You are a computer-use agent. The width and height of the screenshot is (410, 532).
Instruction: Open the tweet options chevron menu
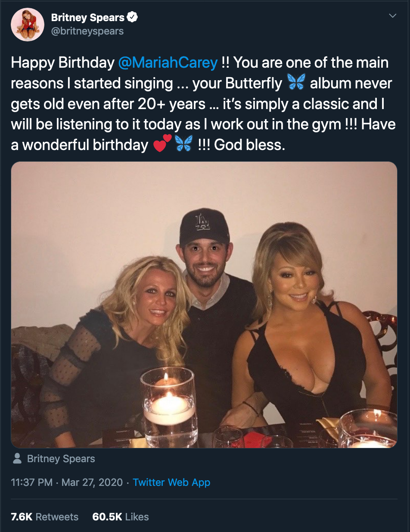[x=392, y=16]
